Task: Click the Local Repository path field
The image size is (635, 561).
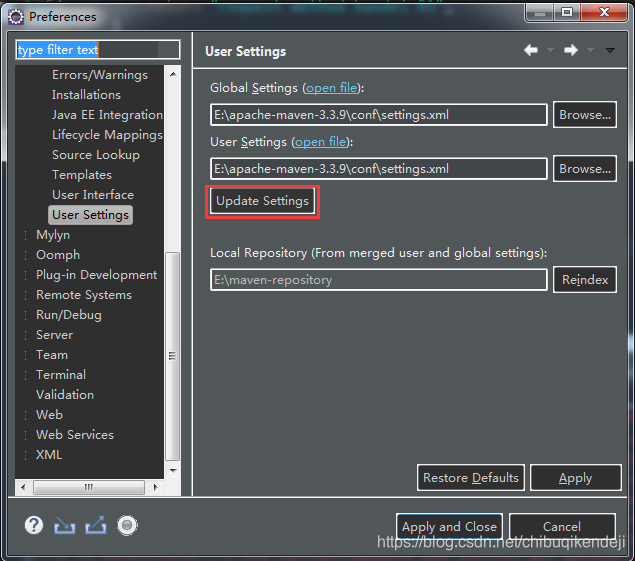Action: [379, 279]
